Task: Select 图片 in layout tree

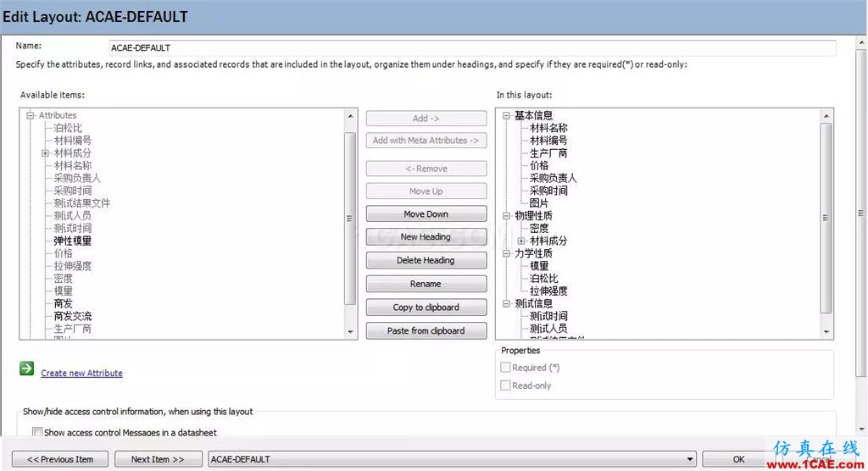Action: point(539,203)
